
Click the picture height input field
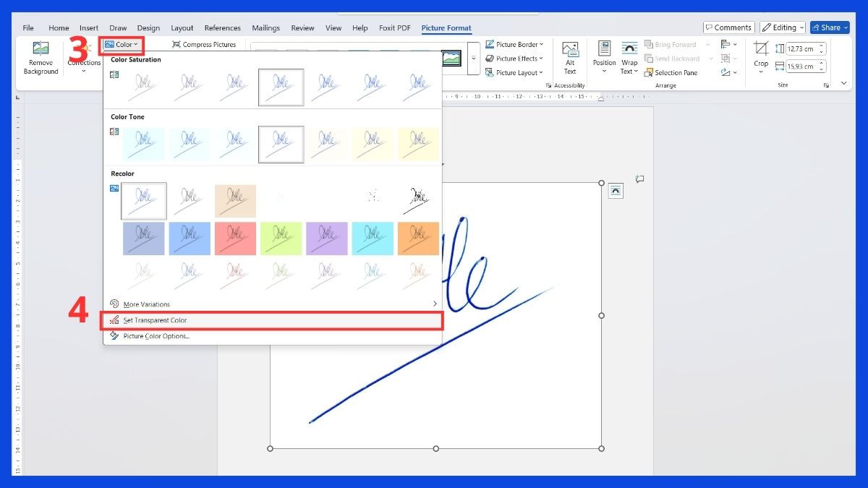point(799,49)
